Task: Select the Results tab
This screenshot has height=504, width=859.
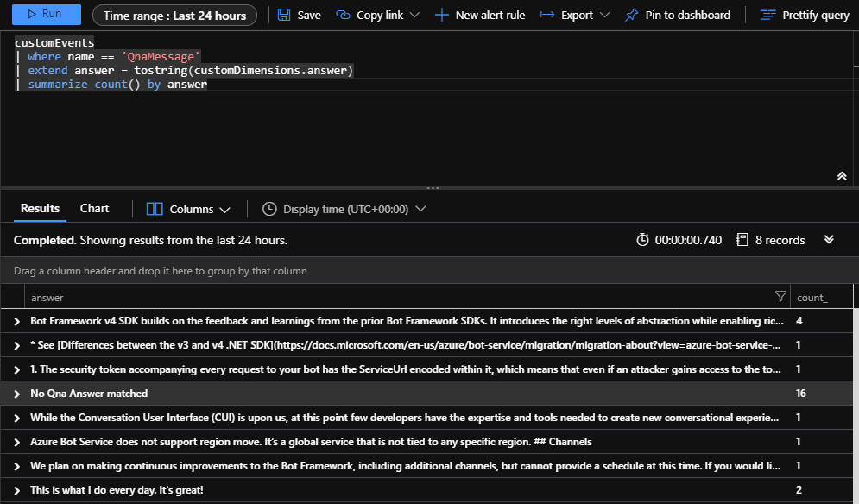Action: 40,208
